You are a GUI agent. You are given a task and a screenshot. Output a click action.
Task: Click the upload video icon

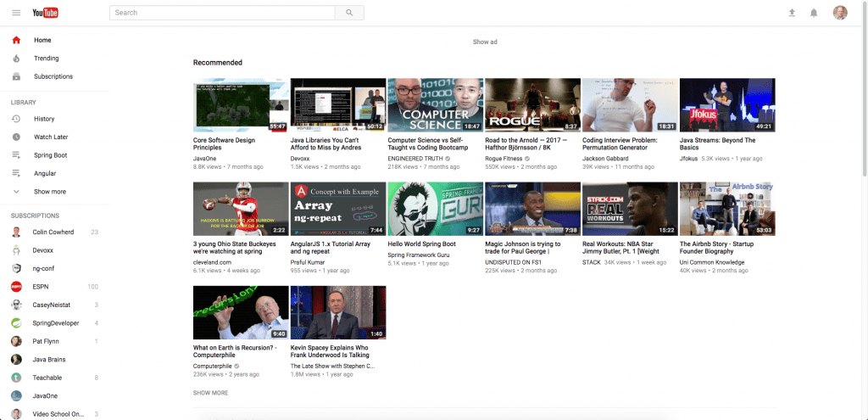793,13
